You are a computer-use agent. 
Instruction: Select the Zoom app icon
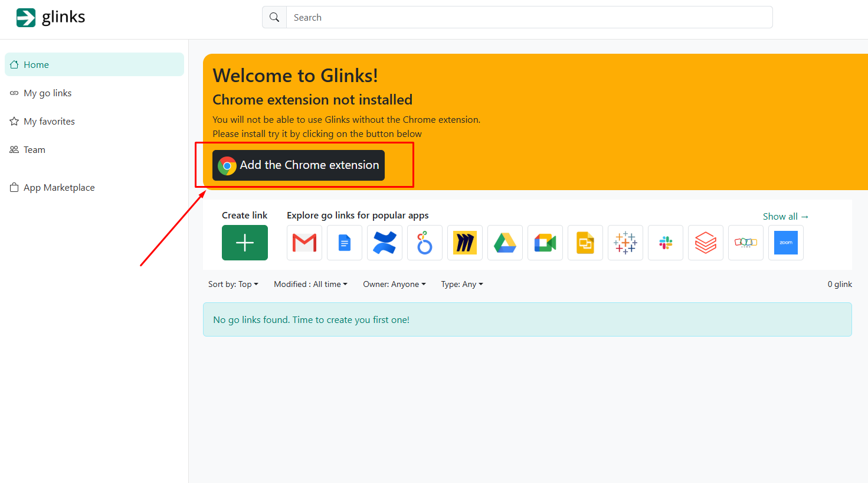786,243
